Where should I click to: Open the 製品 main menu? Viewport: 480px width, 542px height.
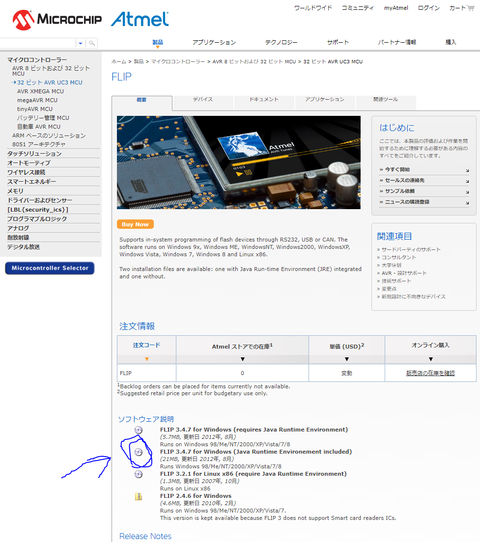click(x=158, y=42)
